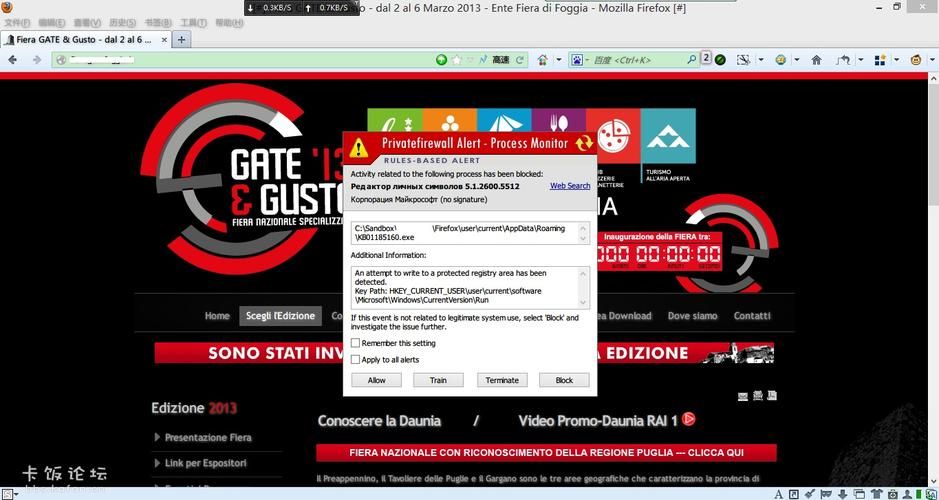Click the blue Turismo all'aria aperta tile
The height and width of the screenshot is (500, 939).
tap(668, 136)
